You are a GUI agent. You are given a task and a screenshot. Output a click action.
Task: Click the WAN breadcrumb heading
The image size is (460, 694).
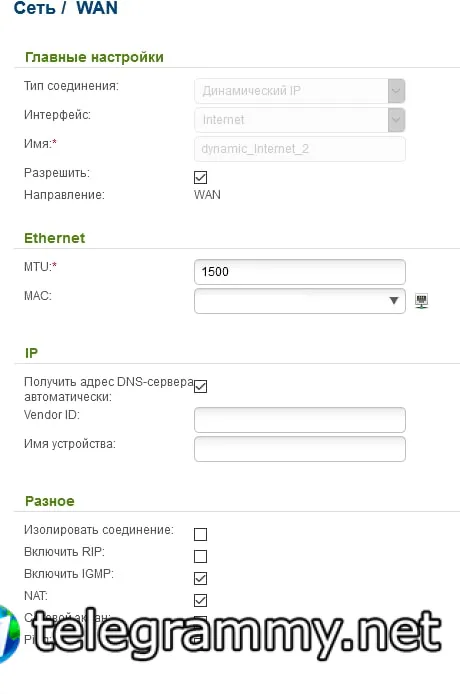pos(97,8)
